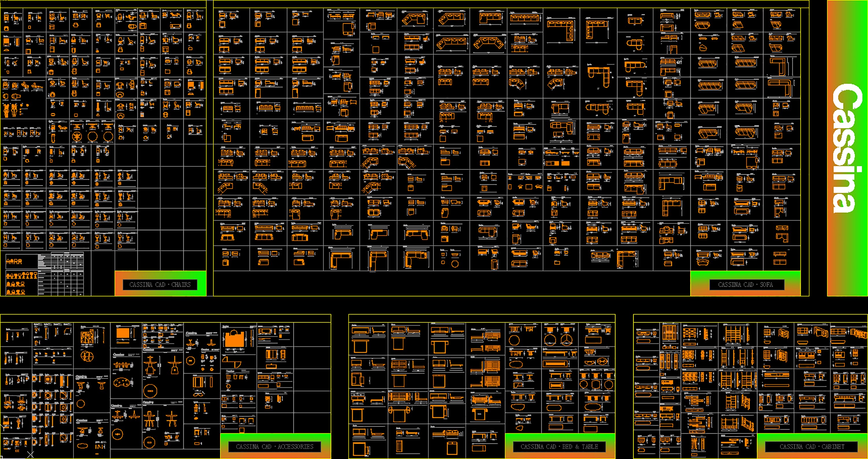868x459 pixels.
Task: Click the "CASSINA CAD · CHAIRS" title label
Action: click(x=160, y=284)
